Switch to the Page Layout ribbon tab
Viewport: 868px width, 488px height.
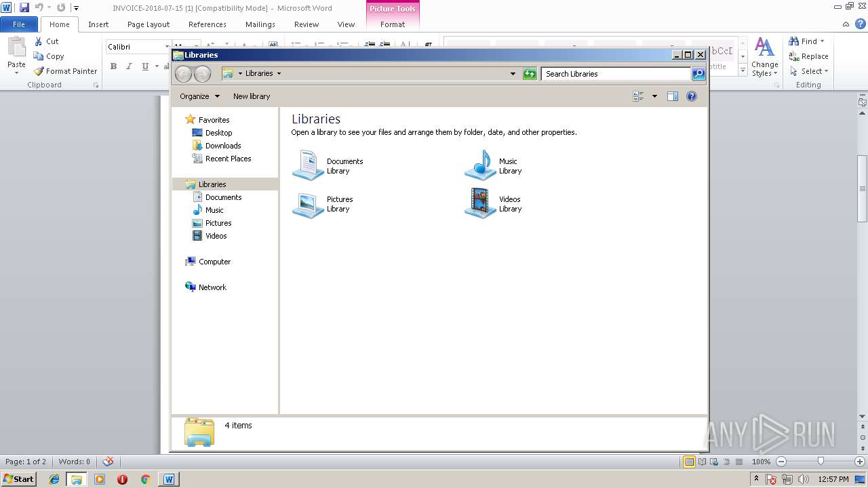[x=149, y=24]
